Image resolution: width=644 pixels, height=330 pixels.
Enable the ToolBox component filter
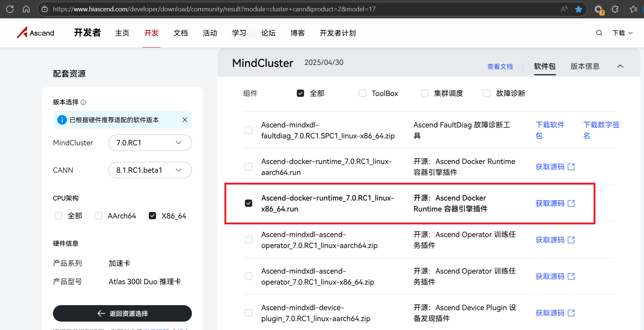tap(363, 94)
